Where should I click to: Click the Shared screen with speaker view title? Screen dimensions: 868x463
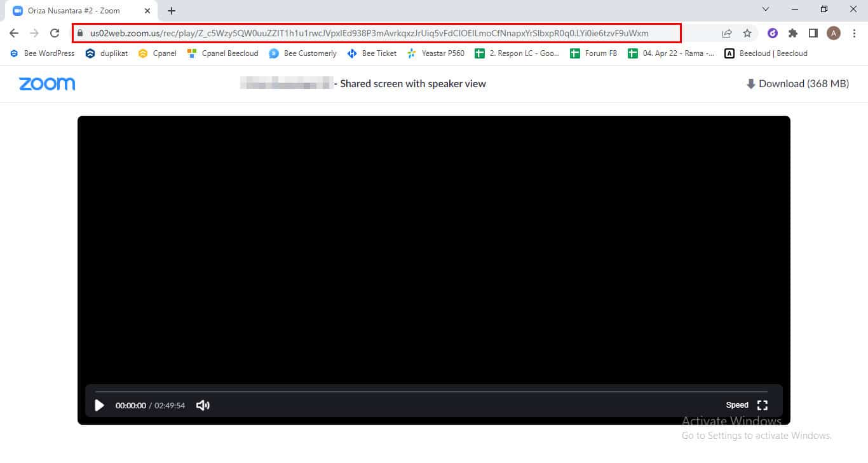coord(413,84)
